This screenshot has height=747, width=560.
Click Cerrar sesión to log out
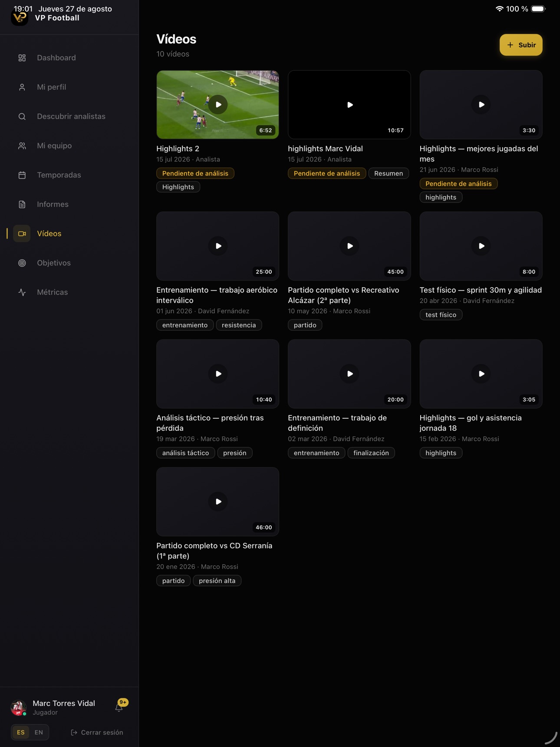coord(97,732)
